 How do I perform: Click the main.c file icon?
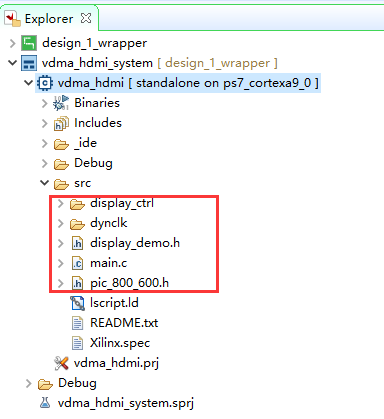pos(77,263)
